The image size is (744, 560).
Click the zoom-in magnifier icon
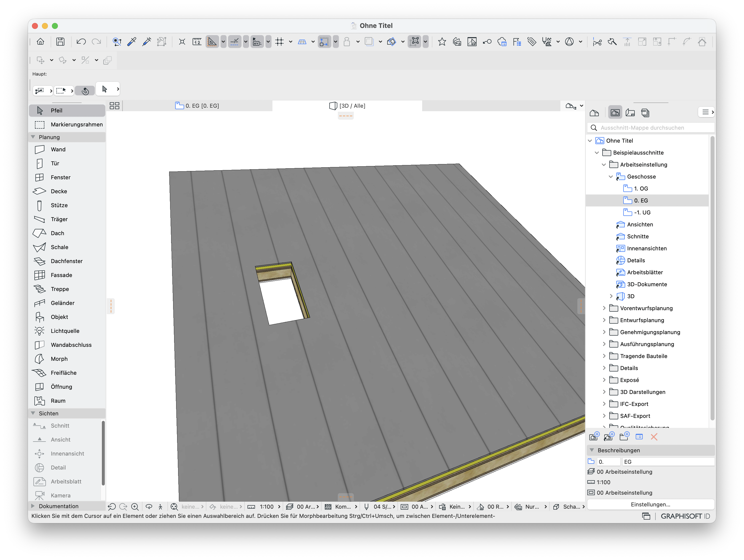(x=135, y=507)
